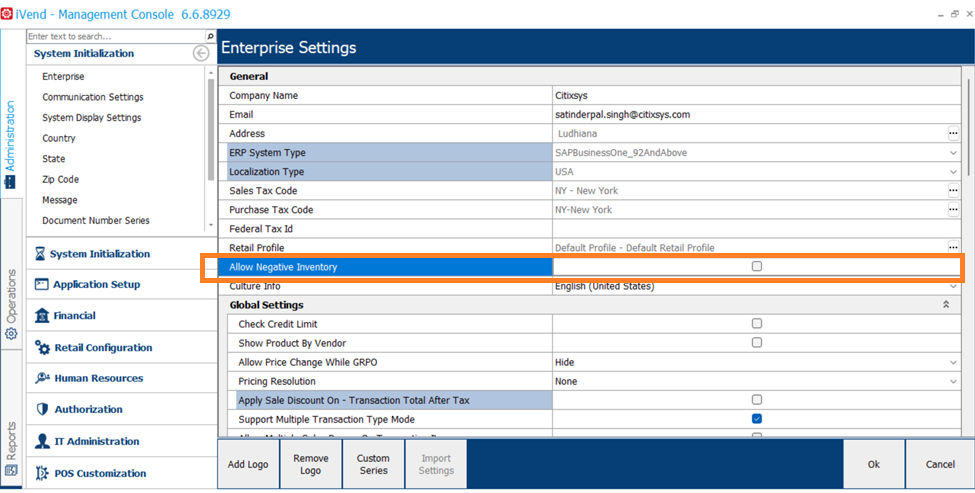Screen dimensions: 975x493
Task: Switch to the Reports vertical tab
Action: pyautogui.click(x=11, y=418)
